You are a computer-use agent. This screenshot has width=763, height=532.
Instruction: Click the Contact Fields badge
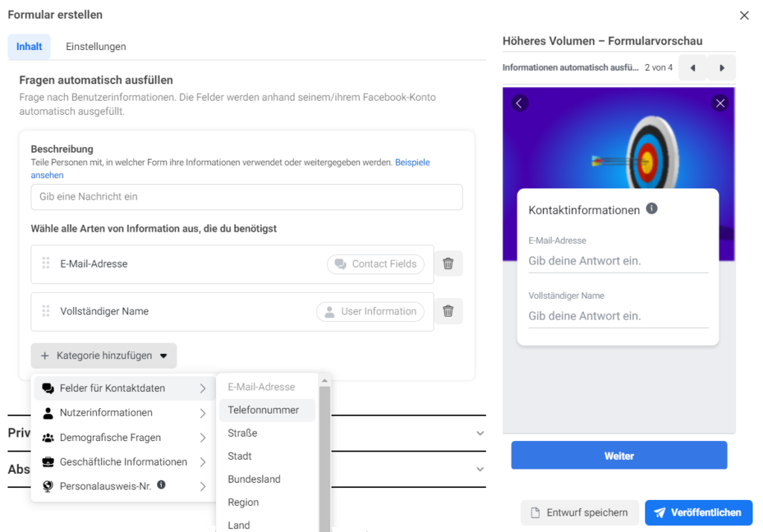click(376, 264)
